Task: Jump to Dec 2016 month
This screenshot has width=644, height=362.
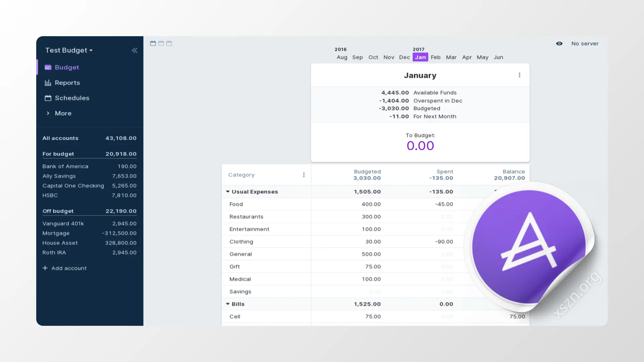Action: pos(405,57)
